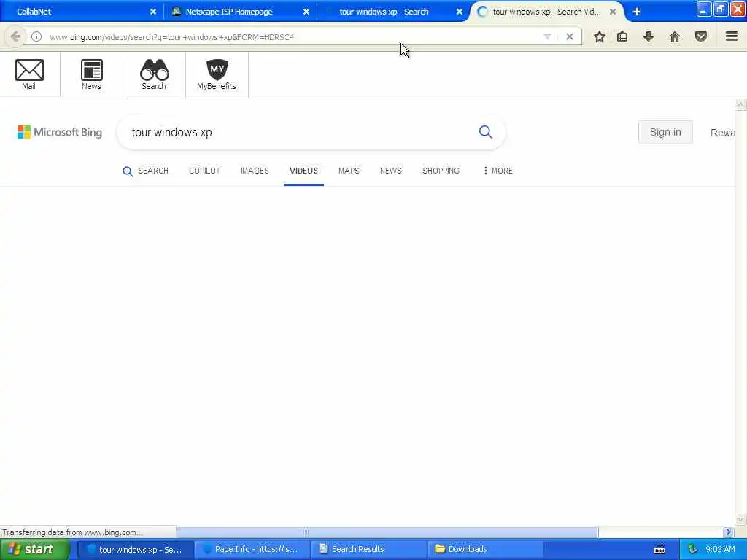
Task: Switch to 'tour windows xp - Se...' taskbar item
Action: point(135,549)
